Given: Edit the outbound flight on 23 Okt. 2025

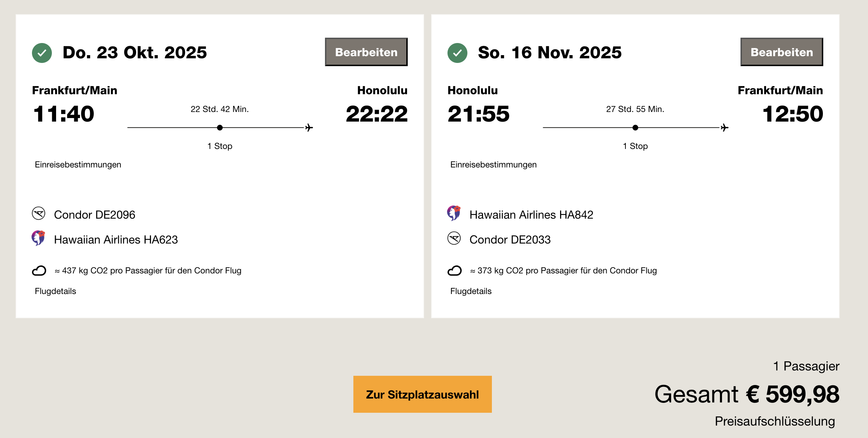Looking at the screenshot, I should coord(366,52).
